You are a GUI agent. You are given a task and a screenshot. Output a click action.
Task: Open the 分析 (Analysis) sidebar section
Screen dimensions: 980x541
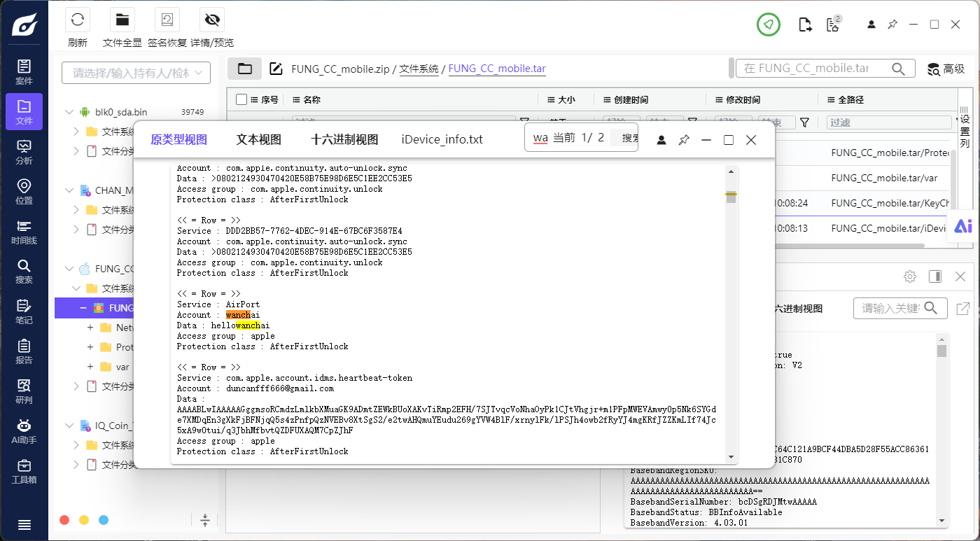[x=24, y=152]
